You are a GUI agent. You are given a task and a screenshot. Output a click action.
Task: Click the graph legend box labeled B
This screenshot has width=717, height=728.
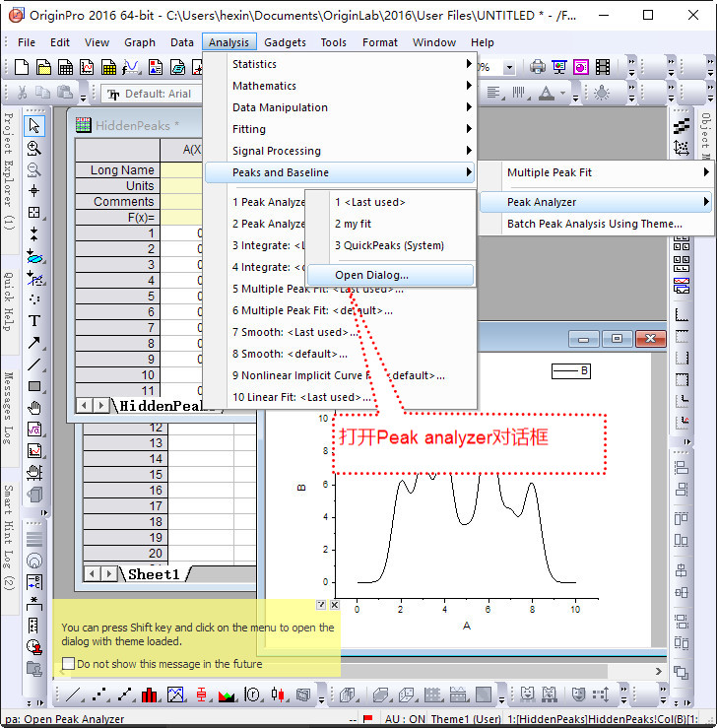click(570, 371)
